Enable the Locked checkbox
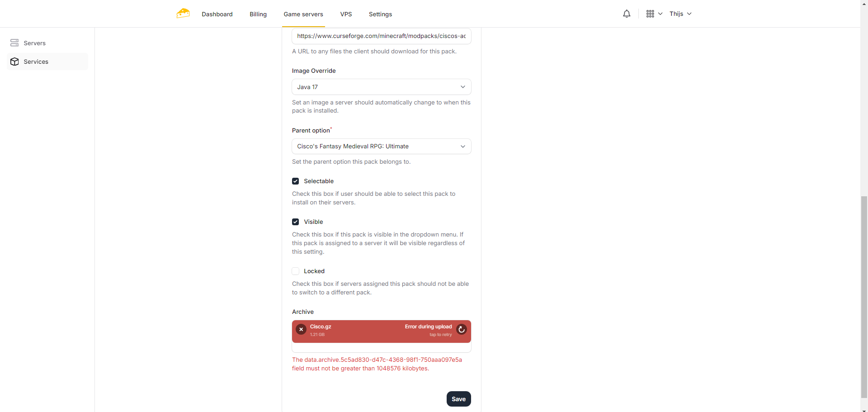This screenshot has height=412, width=868. pyautogui.click(x=296, y=271)
